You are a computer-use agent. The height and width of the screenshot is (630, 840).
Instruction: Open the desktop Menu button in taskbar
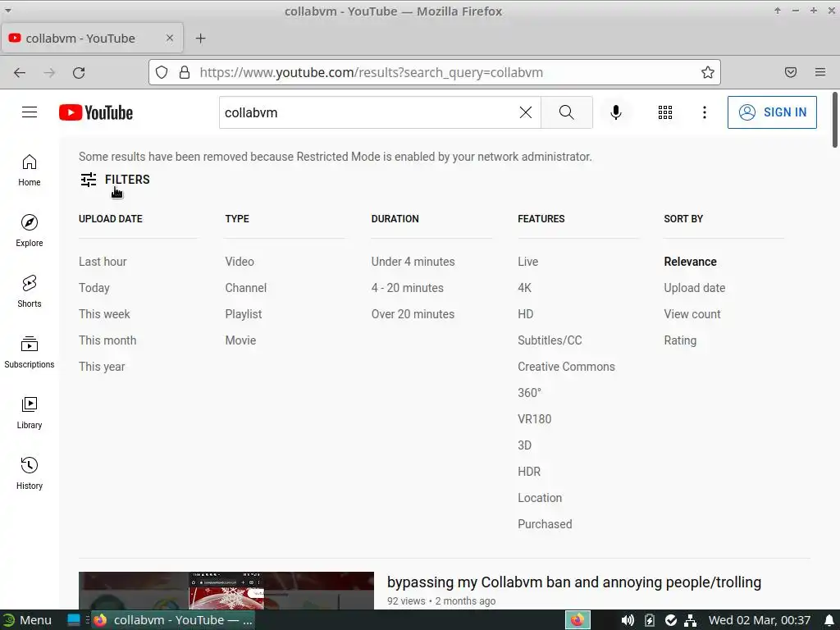point(27,620)
